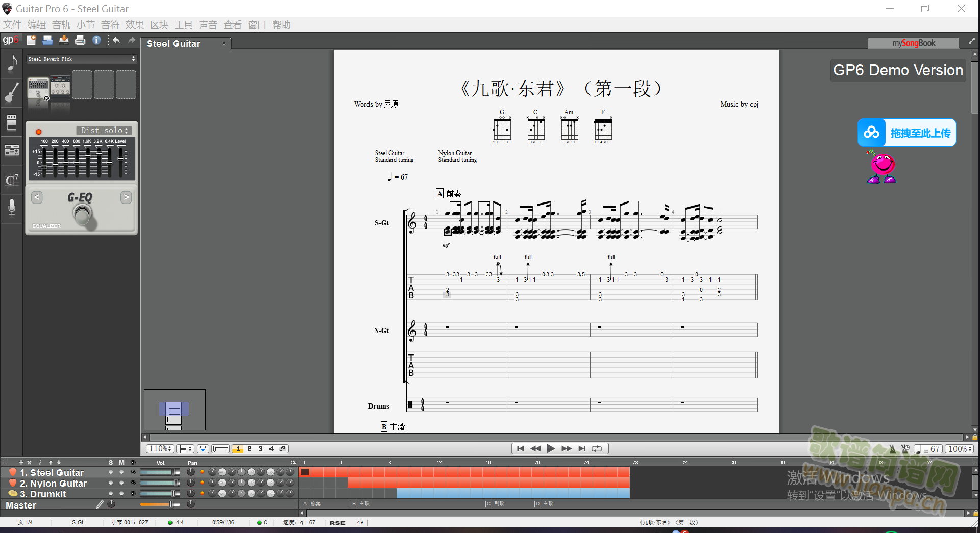Mute the 2. Nylon Guitar track

[x=121, y=483]
